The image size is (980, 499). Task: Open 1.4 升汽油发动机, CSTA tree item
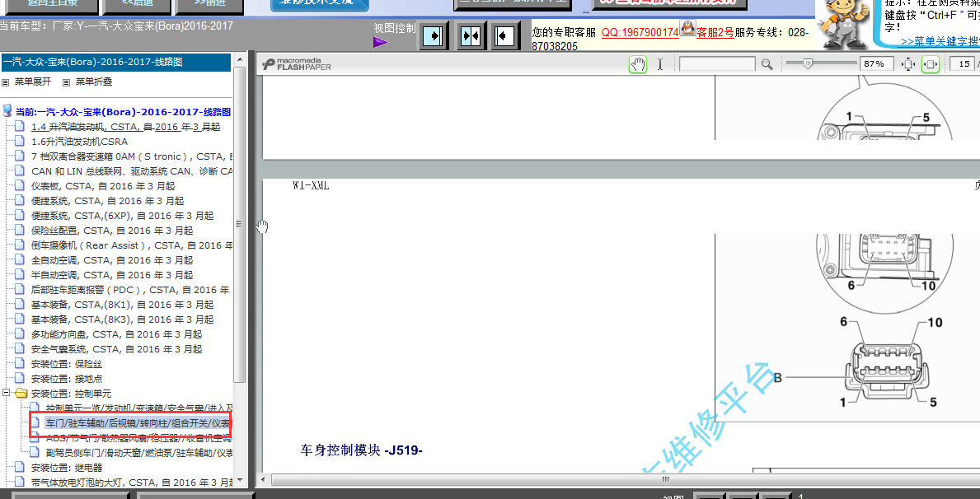tap(125, 127)
